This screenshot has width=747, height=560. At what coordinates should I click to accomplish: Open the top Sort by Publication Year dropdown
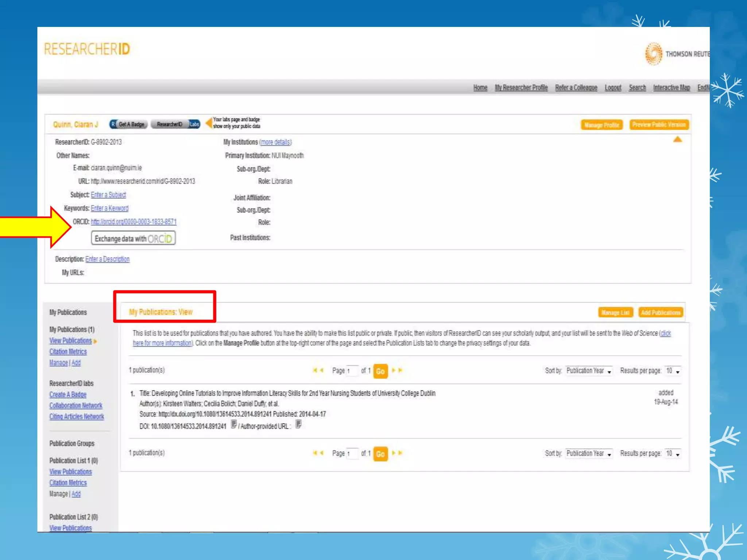point(589,371)
